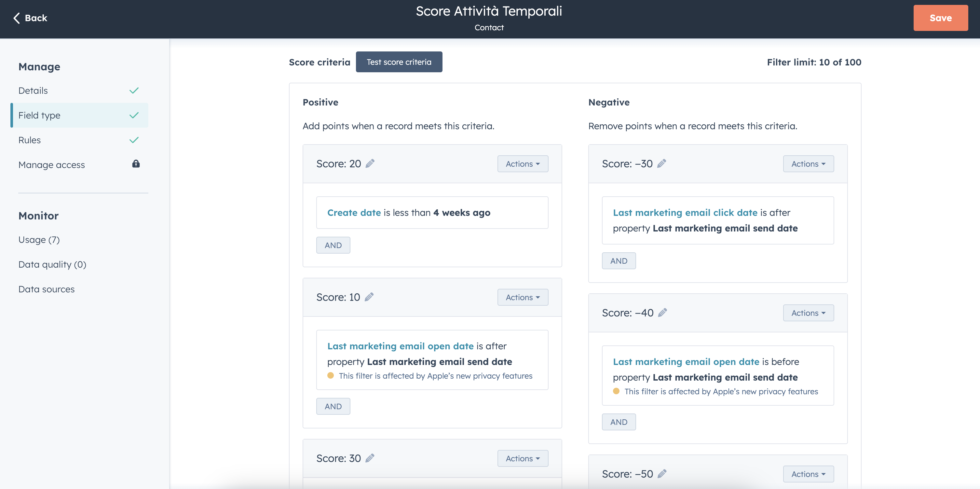Edit positive Last marketing email open date filter
The image size is (980, 489).
click(432, 360)
